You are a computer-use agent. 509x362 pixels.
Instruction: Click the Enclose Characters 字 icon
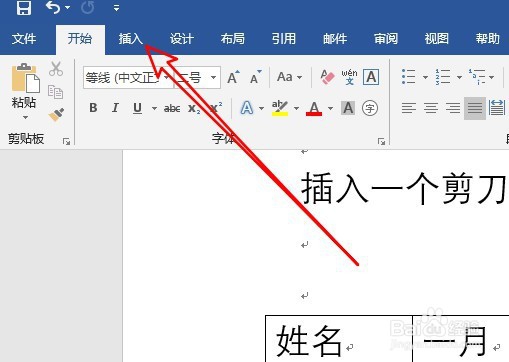(x=370, y=108)
